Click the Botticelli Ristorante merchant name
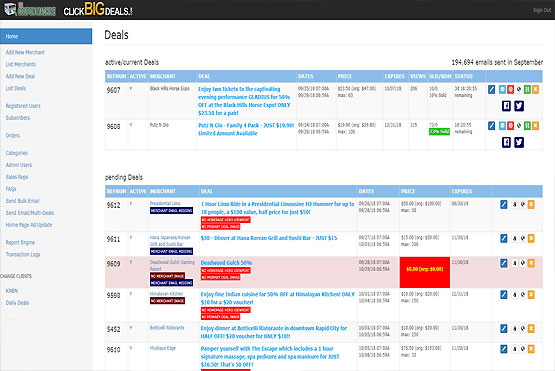Image resolution: width=555 pixels, height=371 pixels. tap(167, 328)
